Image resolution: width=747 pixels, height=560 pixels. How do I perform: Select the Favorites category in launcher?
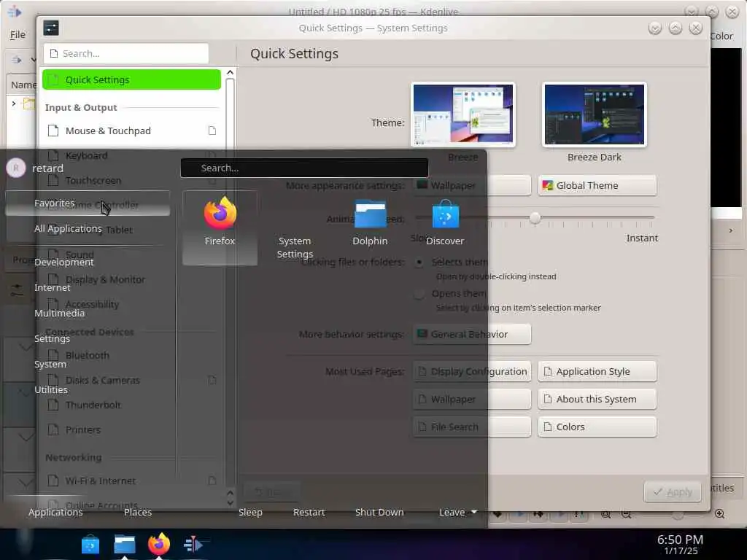[88, 203]
